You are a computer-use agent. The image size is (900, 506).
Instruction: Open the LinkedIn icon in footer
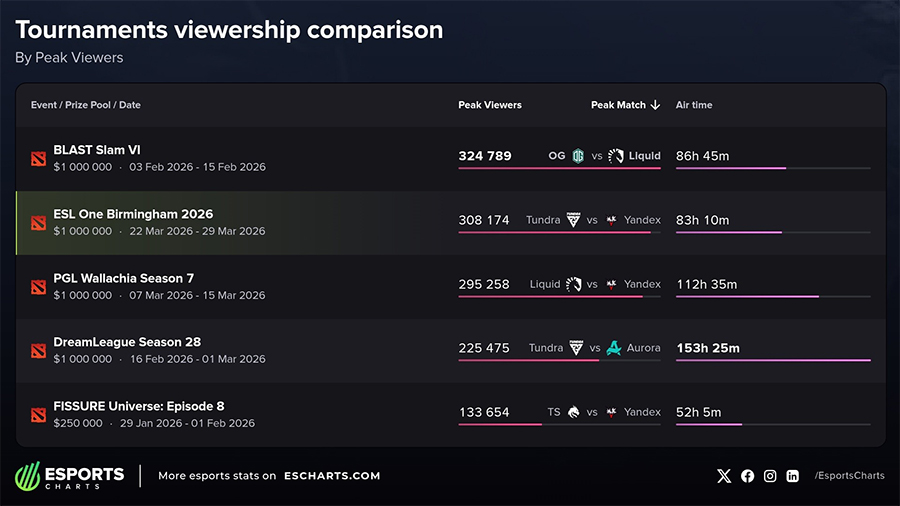pos(793,476)
